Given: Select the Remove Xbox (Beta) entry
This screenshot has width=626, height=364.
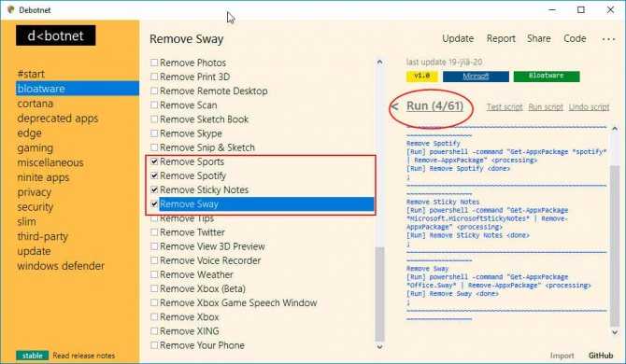Looking at the screenshot, I should 203,288.
